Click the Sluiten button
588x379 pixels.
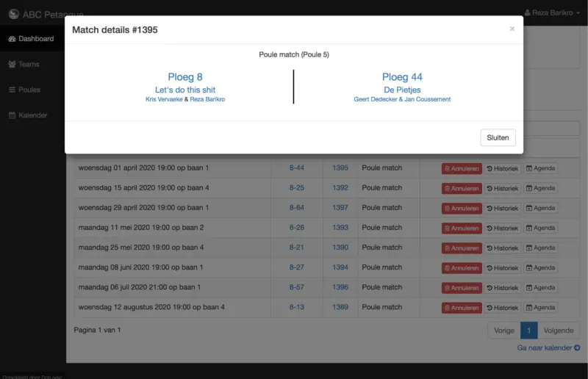pos(498,137)
